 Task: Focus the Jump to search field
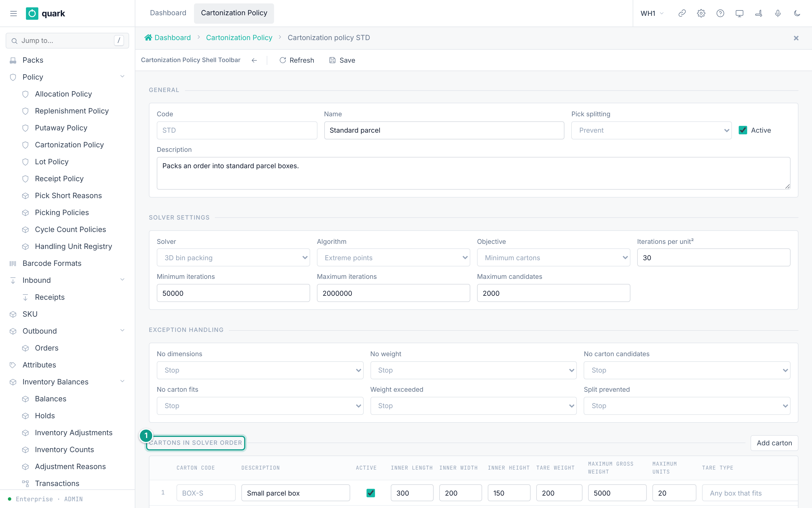pos(67,41)
